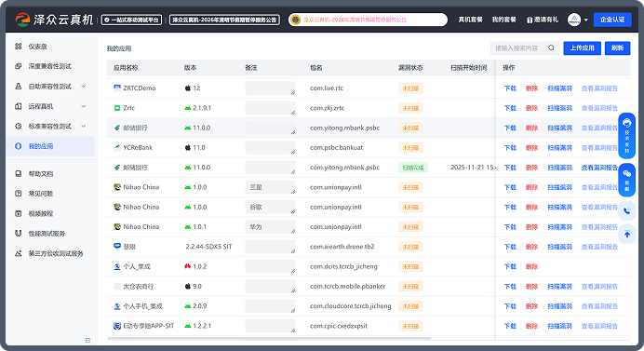
Task: Click the 一站式移动测试平台 badge
Action: coord(131,20)
